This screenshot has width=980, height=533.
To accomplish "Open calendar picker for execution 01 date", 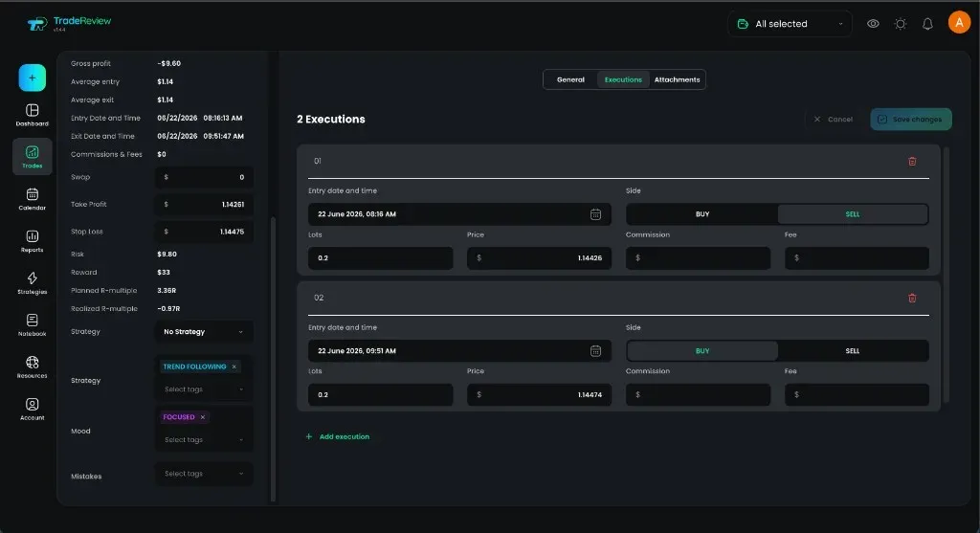I will pos(595,214).
